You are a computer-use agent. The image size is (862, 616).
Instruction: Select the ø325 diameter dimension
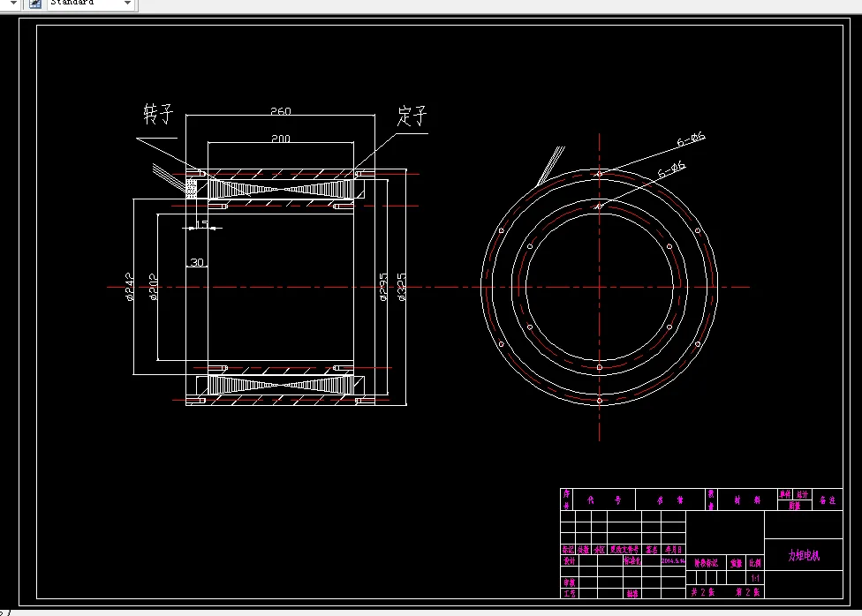[402, 286]
